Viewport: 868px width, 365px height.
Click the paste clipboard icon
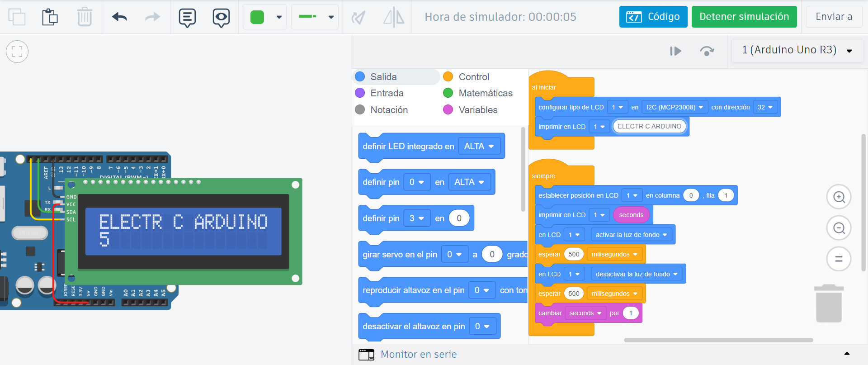tap(50, 17)
